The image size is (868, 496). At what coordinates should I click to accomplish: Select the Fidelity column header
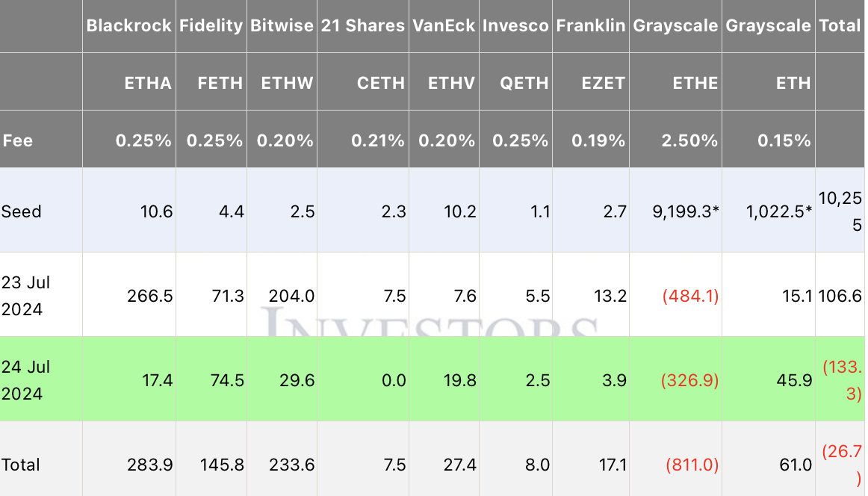coord(211,25)
